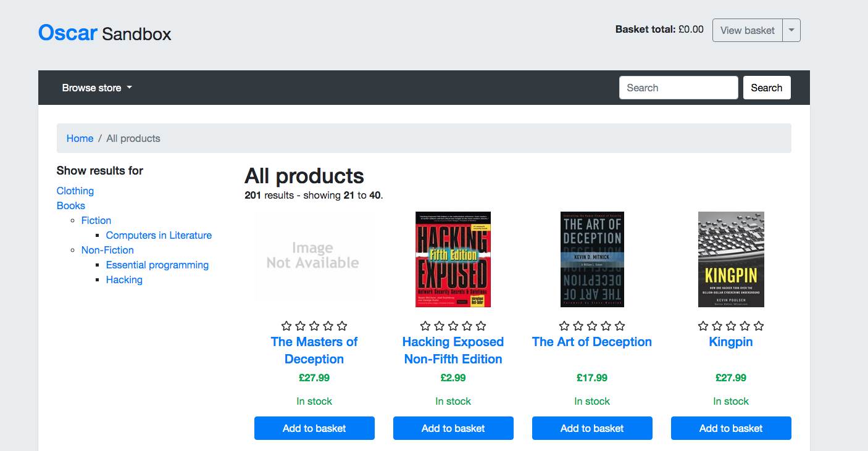Click the Image Not Available placeholder
The width and height of the screenshot is (868, 451).
pyautogui.click(x=314, y=259)
